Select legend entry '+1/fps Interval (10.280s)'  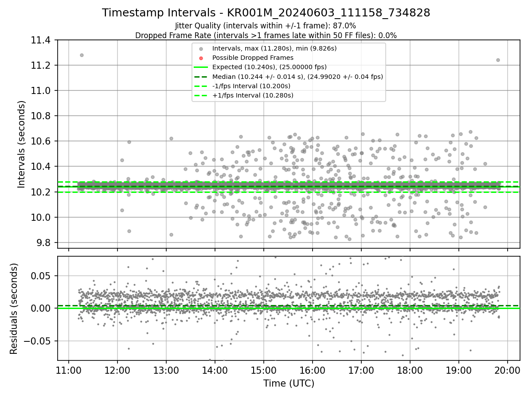point(253,95)
